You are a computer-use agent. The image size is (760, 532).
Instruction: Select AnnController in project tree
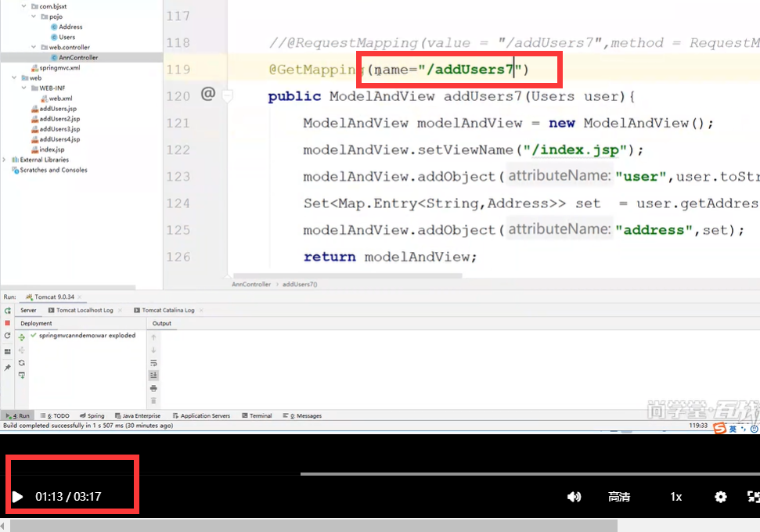pyautogui.click(x=74, y=57)
